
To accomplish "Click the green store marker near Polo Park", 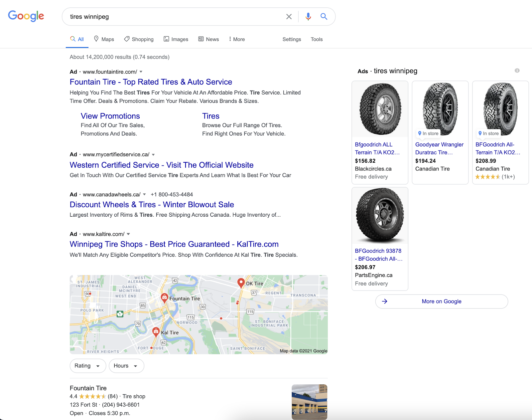I will pyautogui.click(x=120, y=314).
